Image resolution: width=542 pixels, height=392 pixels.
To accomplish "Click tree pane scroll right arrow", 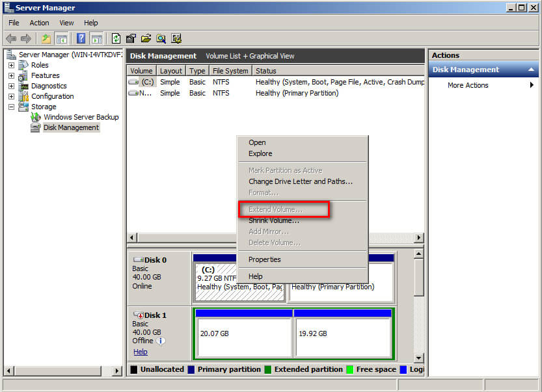I will [117, 371].
